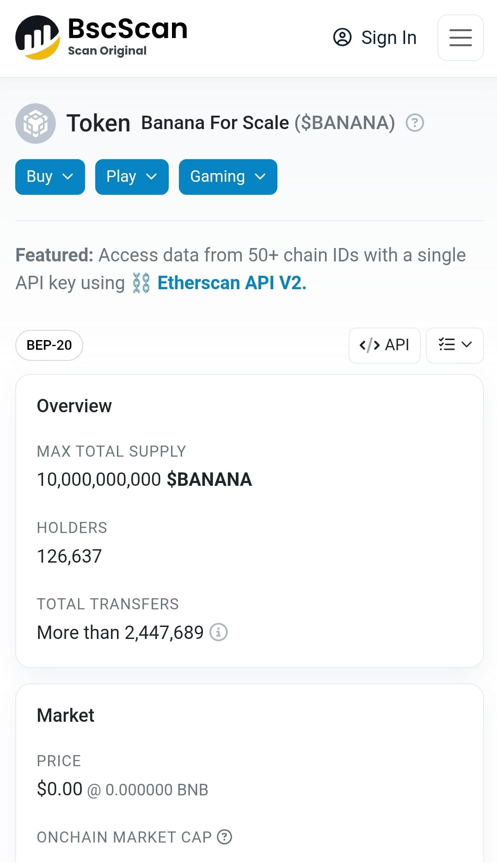Expand the Gaming dropdown
The image size is (497, 868).
(x=228, y=177)
